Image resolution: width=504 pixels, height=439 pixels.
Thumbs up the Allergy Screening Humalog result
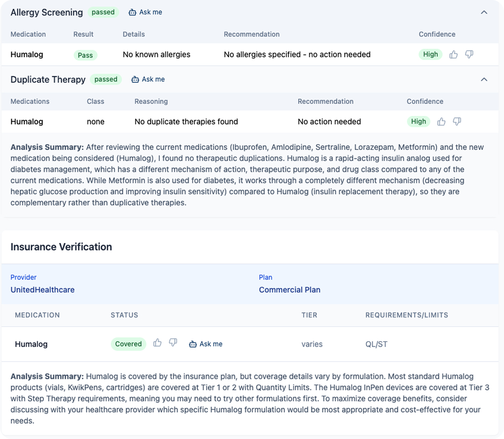pos(454,55)
